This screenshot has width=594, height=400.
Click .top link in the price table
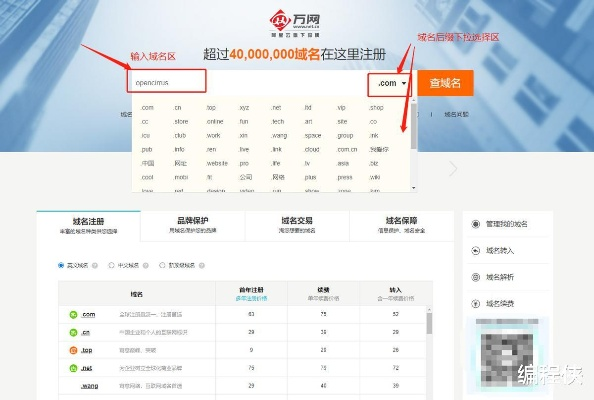click(x=86, y=350)
